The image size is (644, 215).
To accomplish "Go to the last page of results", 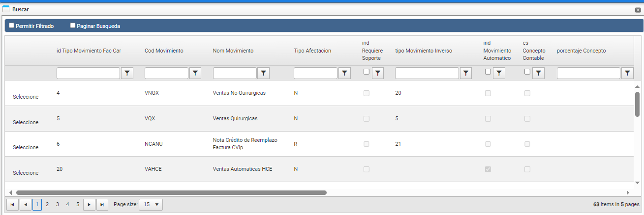I will click(x=102, y=204).
